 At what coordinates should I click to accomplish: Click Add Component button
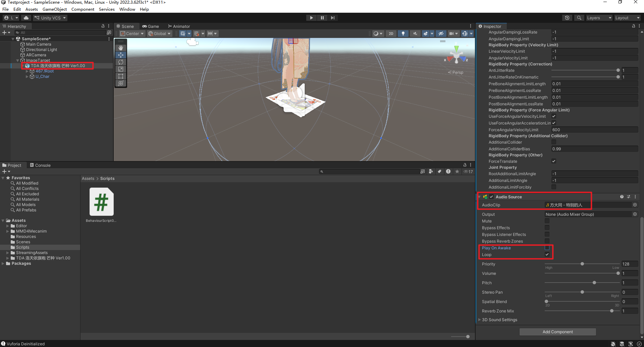coord(557,332)
